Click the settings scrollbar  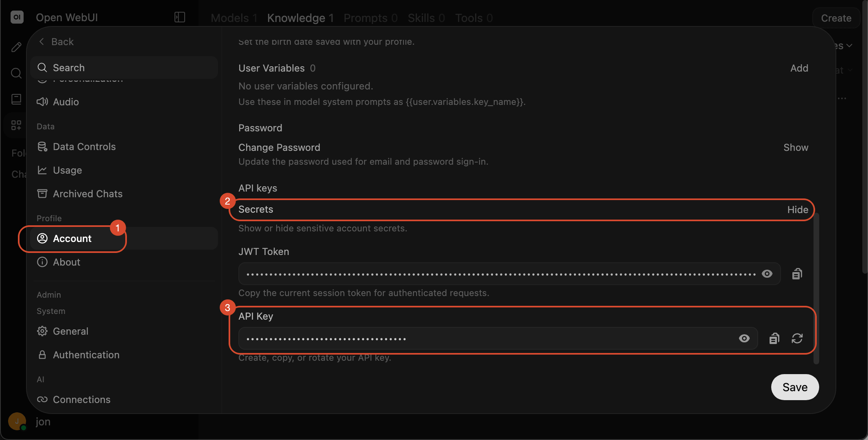816,289
